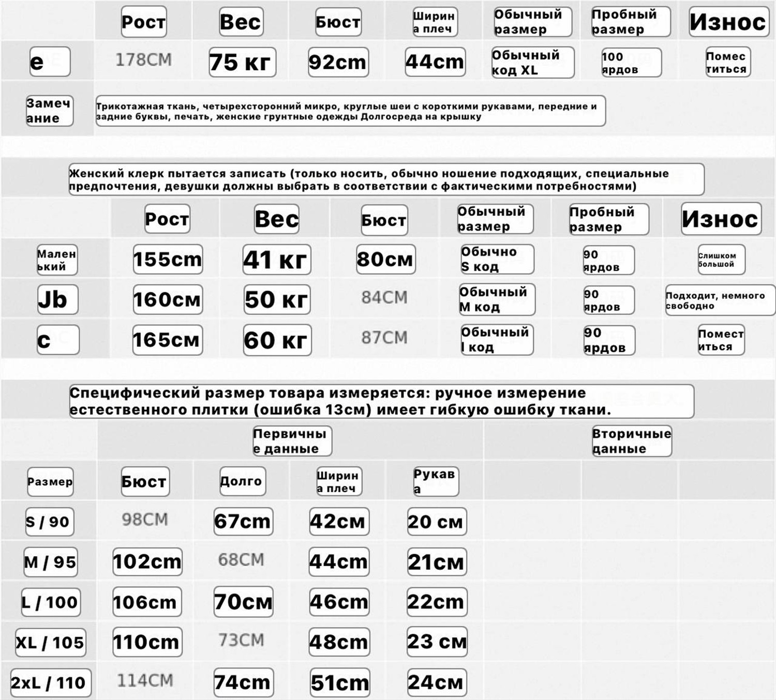Select 'Обычный код XL' cell
776x700 pixels.
tap(532, 63)
